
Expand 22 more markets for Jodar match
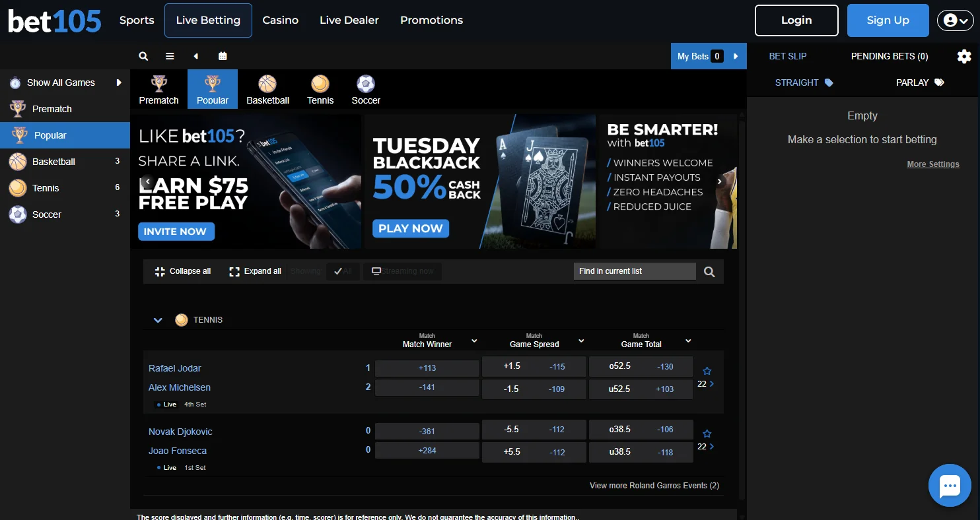coord(706,383)
